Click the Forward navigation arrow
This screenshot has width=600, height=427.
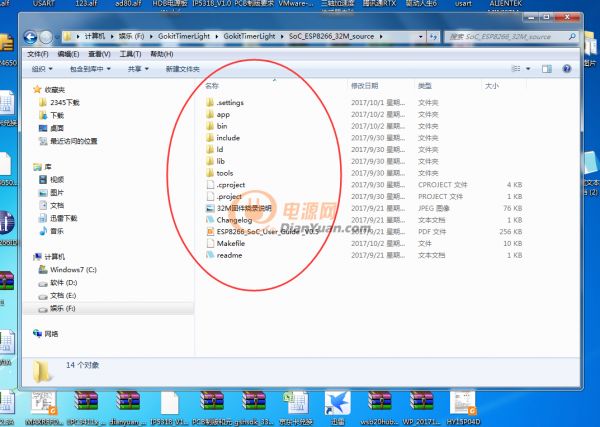[x=46, y=37]
